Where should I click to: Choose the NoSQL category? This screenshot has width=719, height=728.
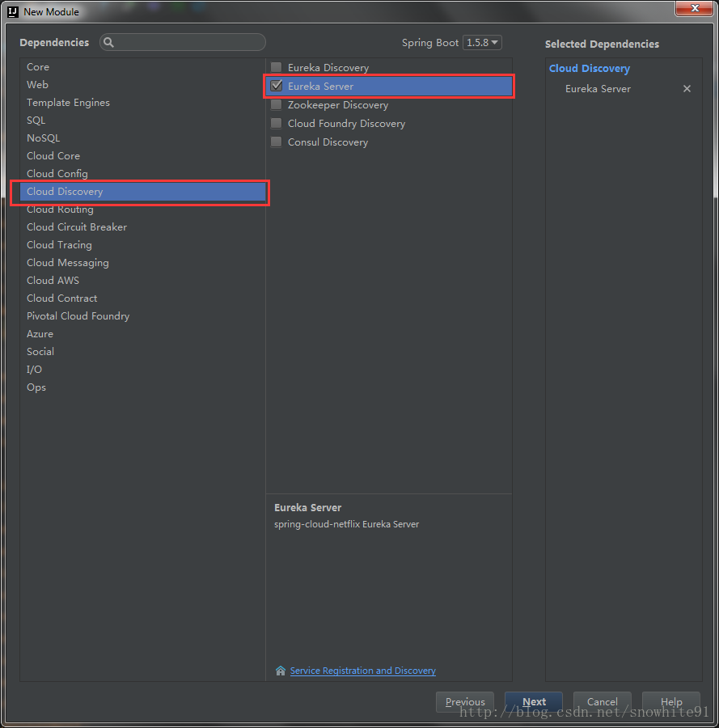pyautogui.click(x=142, y=138)
